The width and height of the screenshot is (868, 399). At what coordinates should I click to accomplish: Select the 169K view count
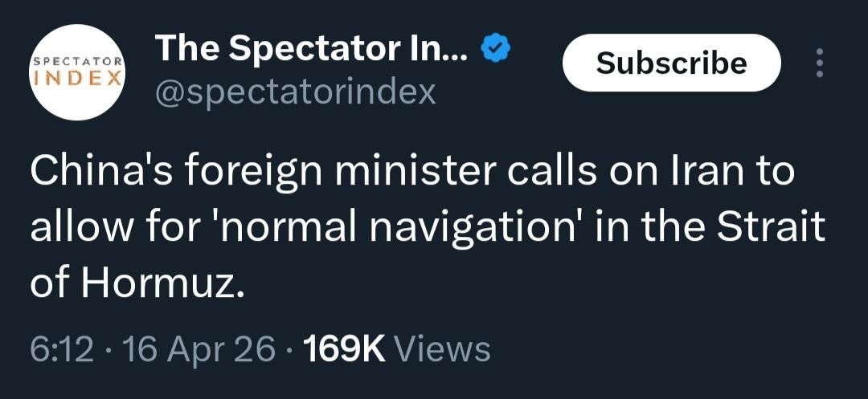pos(344,348)
